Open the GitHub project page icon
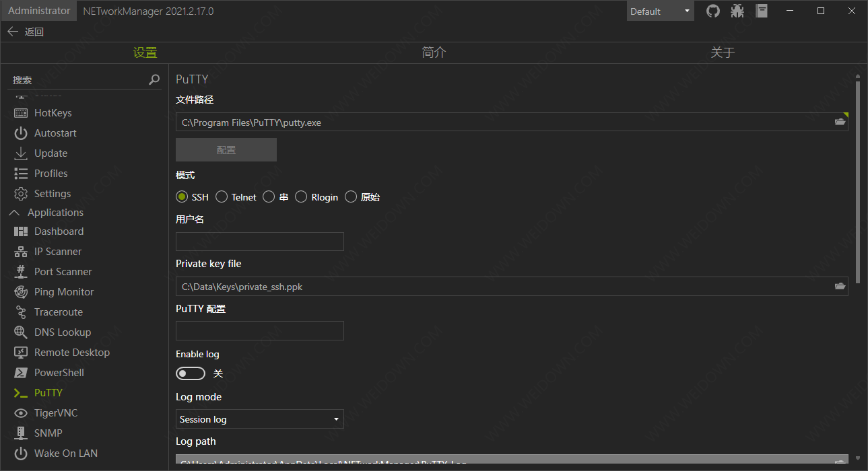 [713, 11]
